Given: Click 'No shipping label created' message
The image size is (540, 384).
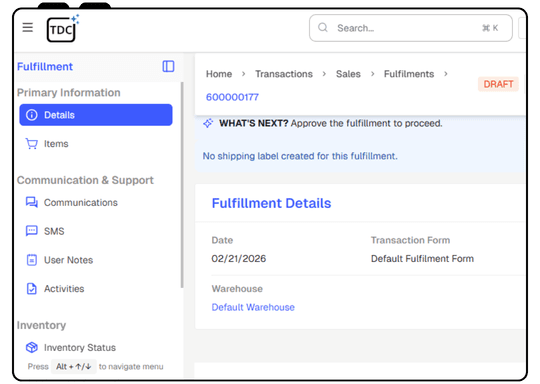Looking at the screenshot, I should (x=300, y=156).
